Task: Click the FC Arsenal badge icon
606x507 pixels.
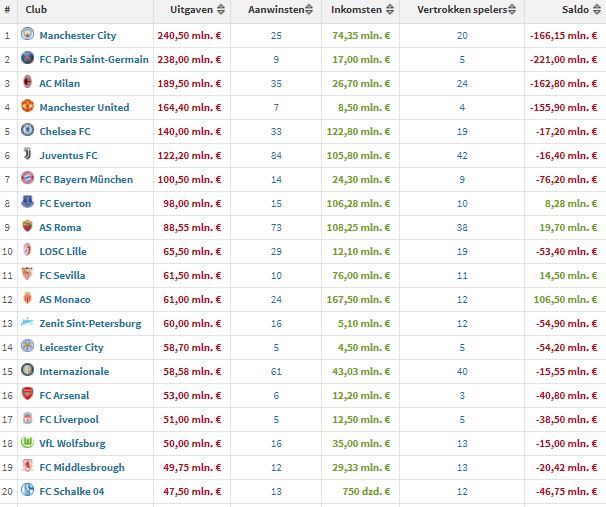Action: pos(28,395)
